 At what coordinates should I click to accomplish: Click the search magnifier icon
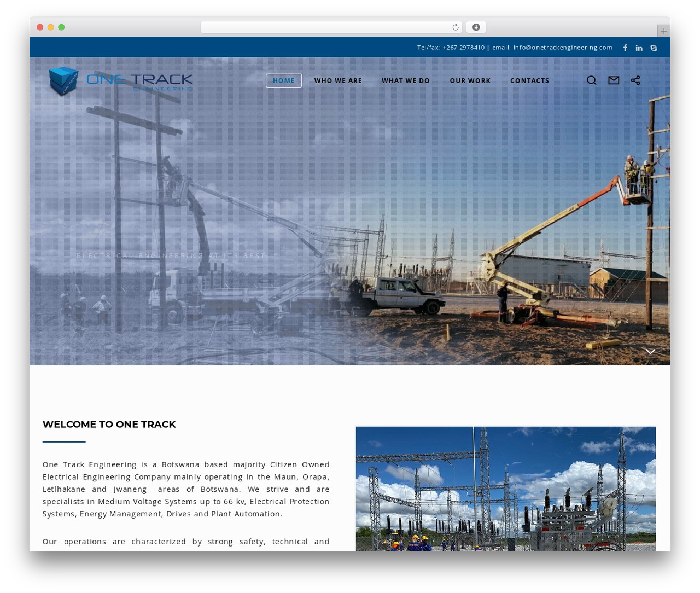pyautogui.click(x=592, y=80)
